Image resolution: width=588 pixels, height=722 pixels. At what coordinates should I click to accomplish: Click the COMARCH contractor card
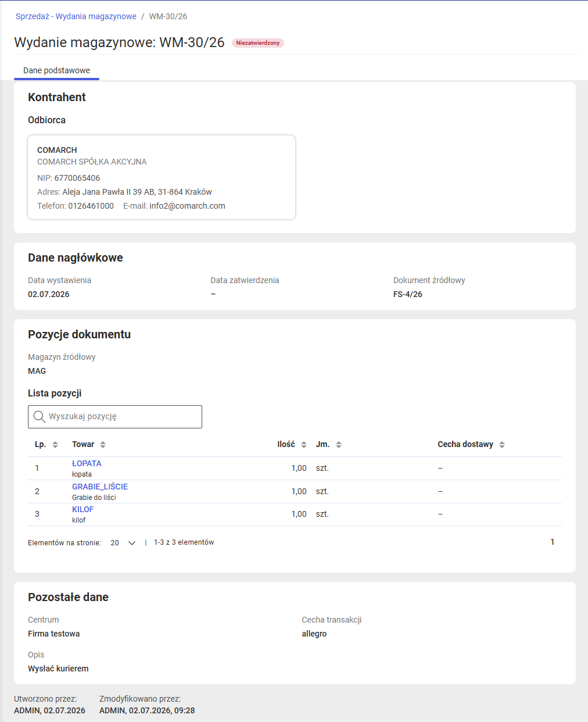[162, 177]
